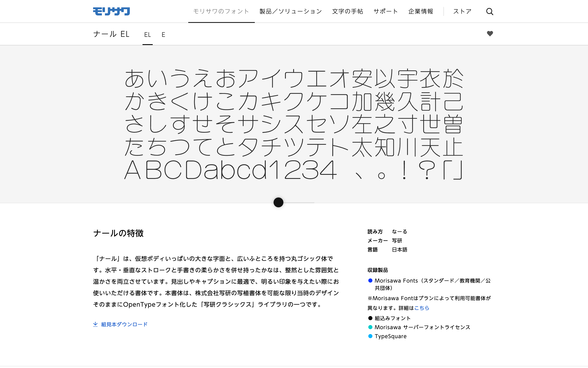The image size is (588, 368).
Task: Click the 日本語 language value
Action: click(399, 249)
